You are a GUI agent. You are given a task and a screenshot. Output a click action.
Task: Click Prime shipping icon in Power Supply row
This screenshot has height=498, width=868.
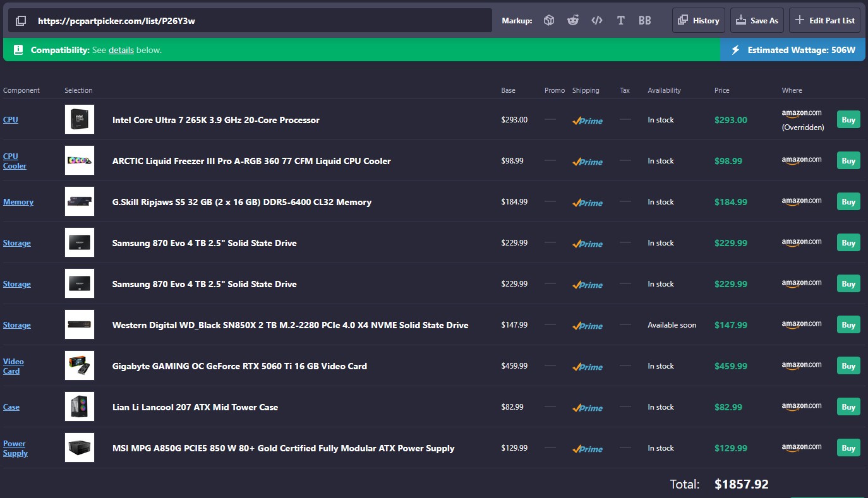(588, 449)
